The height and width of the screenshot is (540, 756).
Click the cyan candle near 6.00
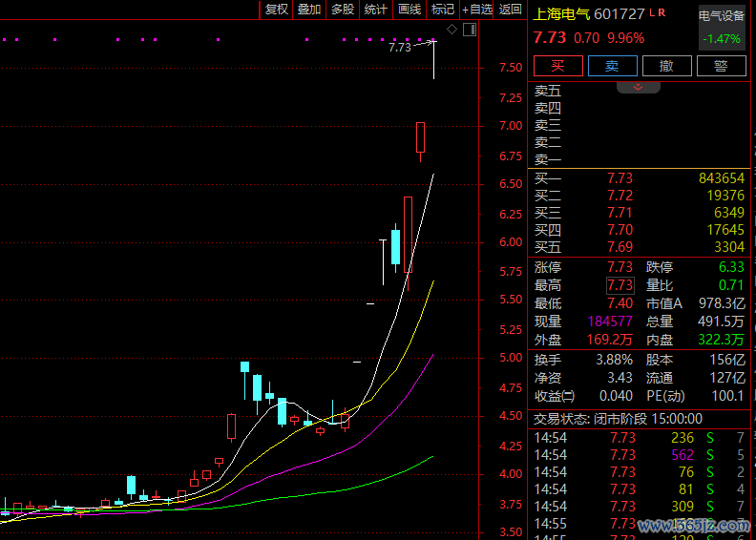point(395,247)
